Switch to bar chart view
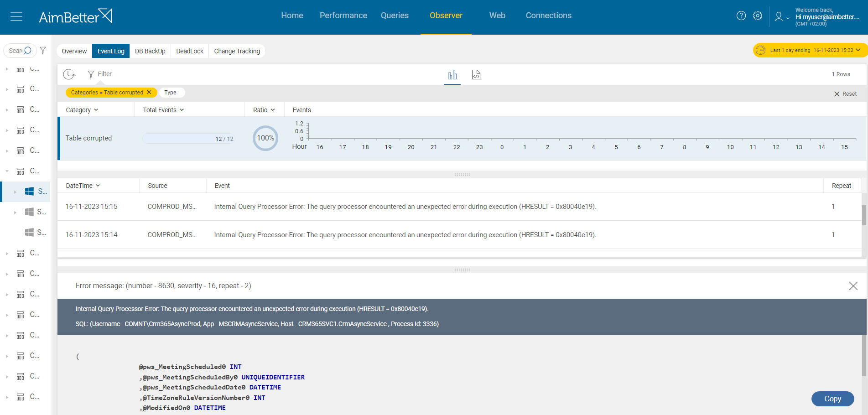This screenshot has width=868, height=415. pyautogui.click(x=452, y=75)
